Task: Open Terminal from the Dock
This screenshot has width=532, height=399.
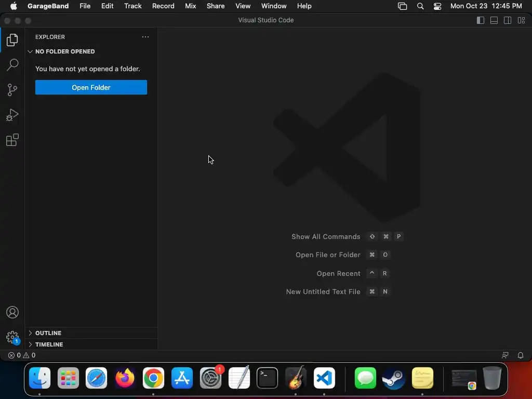Action: pos(267,378)
